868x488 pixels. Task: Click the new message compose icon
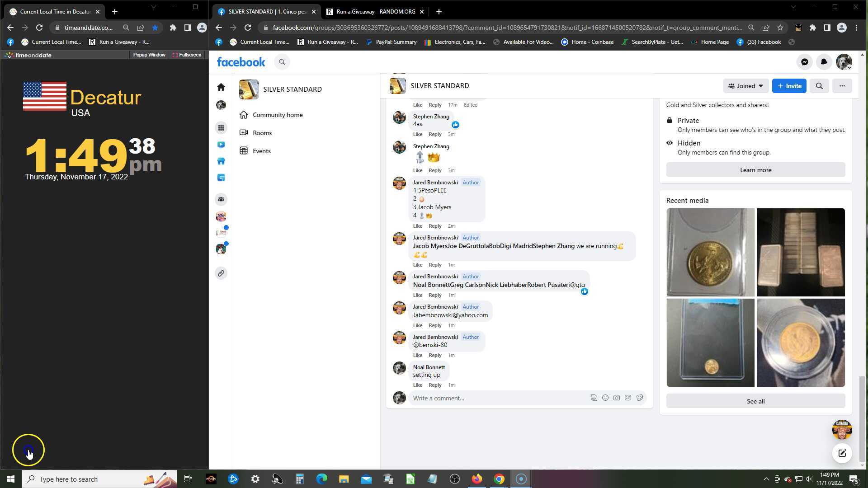pyautogui.click(x=842, y=453)
